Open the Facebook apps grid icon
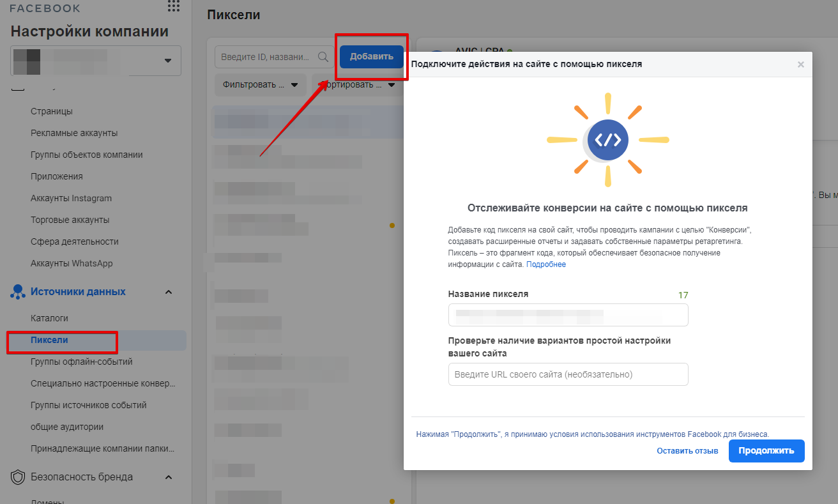 coord(173,7)
